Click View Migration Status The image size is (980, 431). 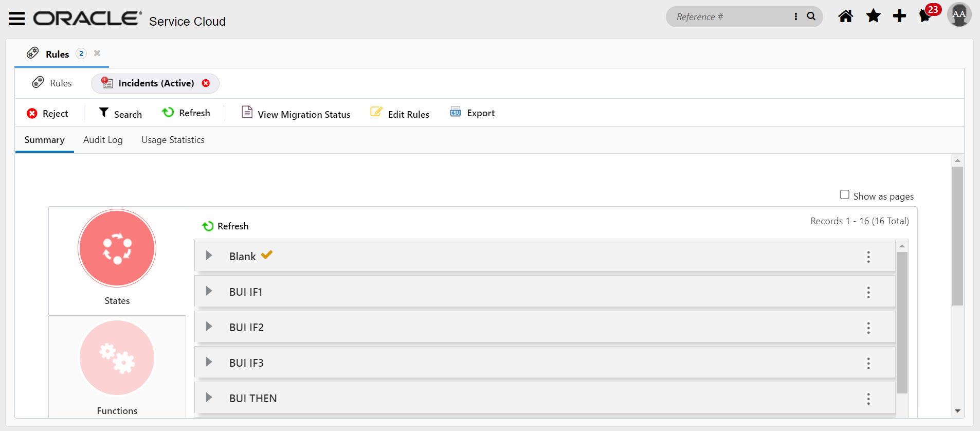(296, 114)
